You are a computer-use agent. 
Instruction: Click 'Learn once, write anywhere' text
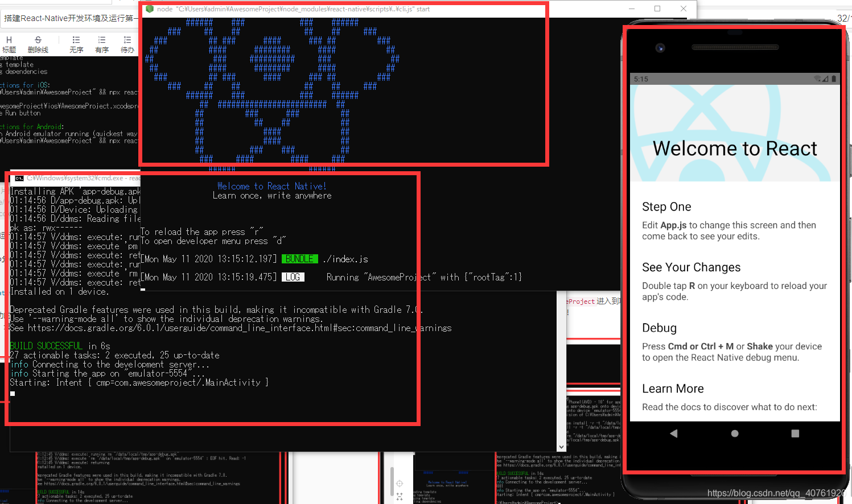pyautogui.click(x=272, y=195)
